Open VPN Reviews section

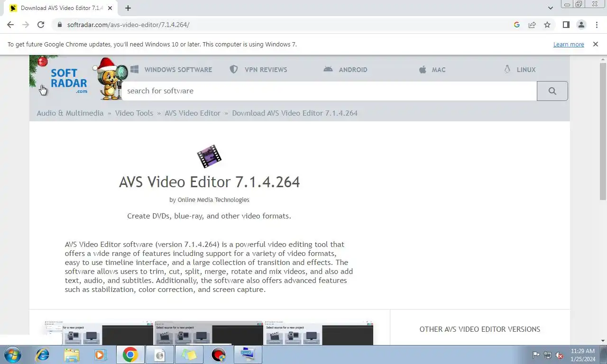258,70
